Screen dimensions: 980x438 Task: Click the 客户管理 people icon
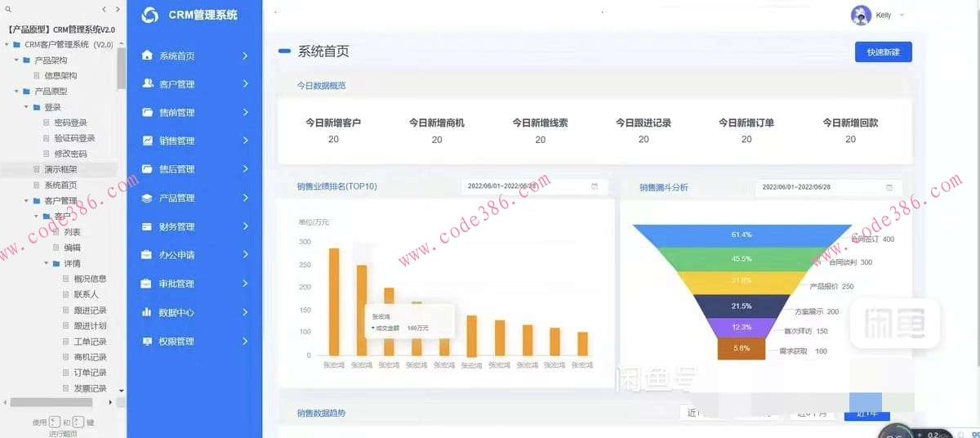click(147, 83)
